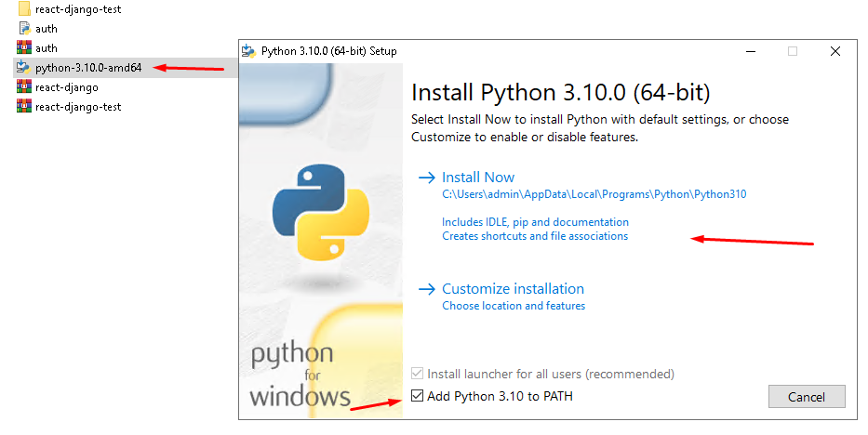Viewport: 868px width, 435px height.
Task: Select the python-3.10.0-amd64 file name
Action: [x=88, y=68]
